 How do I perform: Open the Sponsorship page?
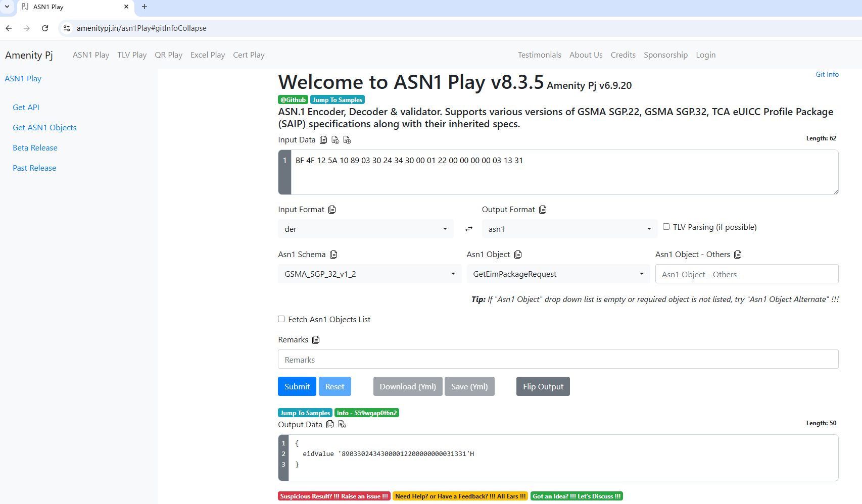click(x=665, y=55)
